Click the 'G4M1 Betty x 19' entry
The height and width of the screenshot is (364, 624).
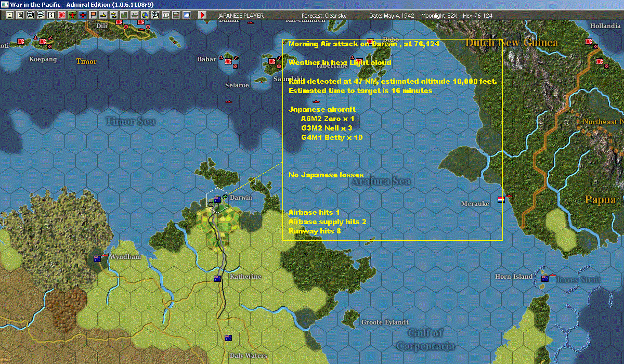(x=332, y=137)
